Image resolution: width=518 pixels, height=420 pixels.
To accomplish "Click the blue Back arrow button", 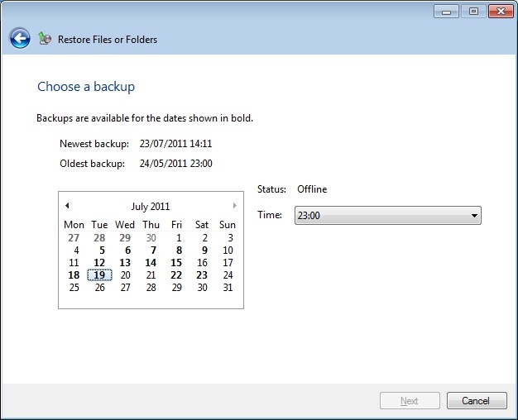I will pos(20,38).
